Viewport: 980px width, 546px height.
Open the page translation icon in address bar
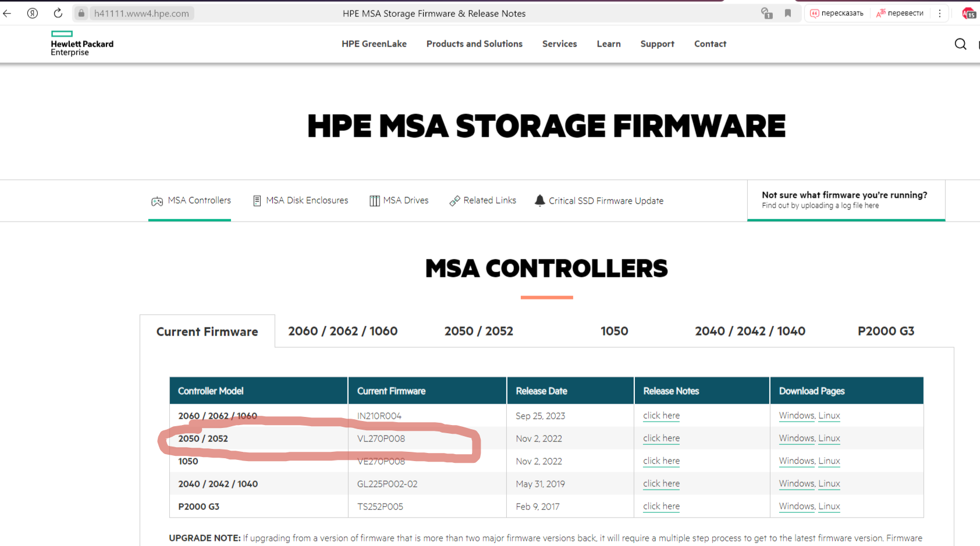tap(767, 13)
